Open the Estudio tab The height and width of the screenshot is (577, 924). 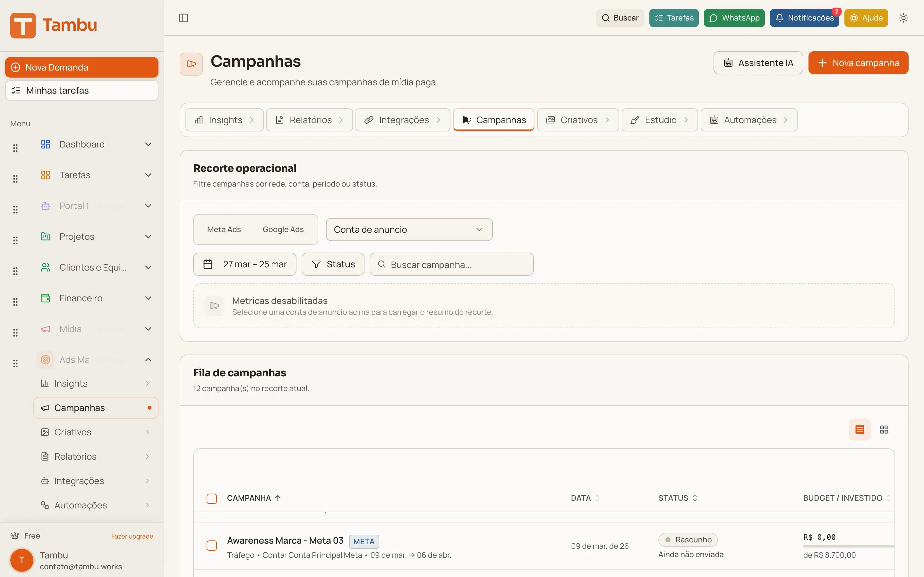[660, 120]
